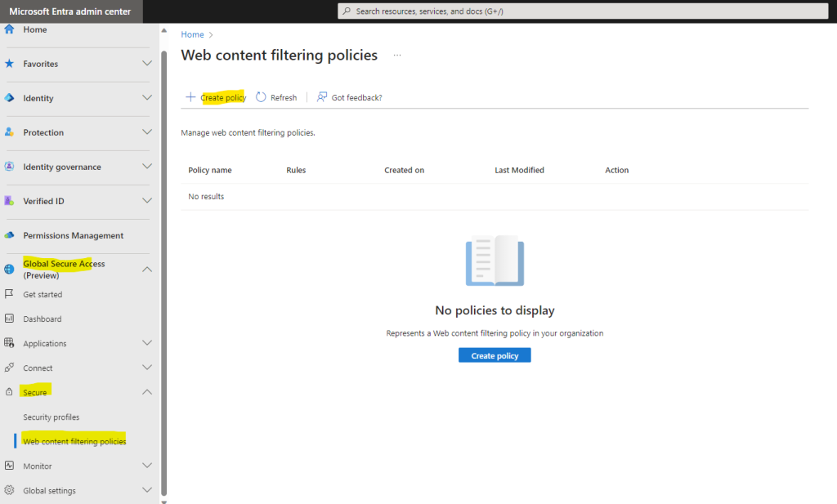Click the Favorites star icon
The width and height of the screenshot is (837, 504).
point(9,64)
